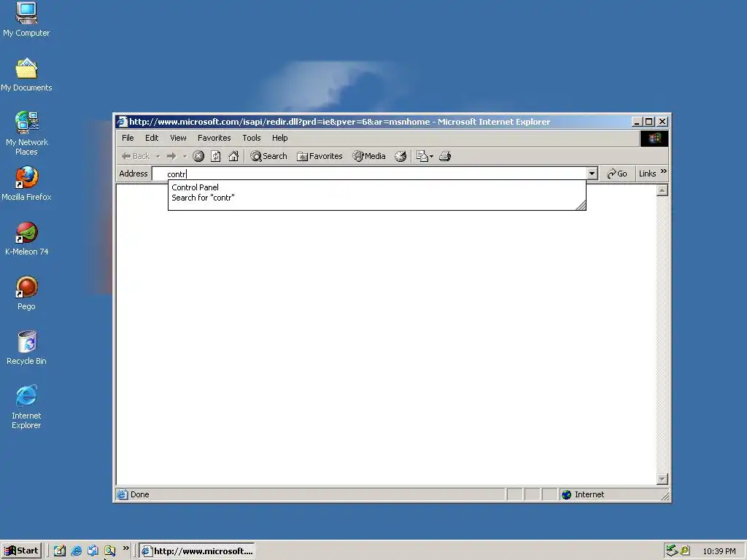Screen dimensions: 747x560
Task: Click the Show Desktop quick launch icon
Action: click(60, 551)
